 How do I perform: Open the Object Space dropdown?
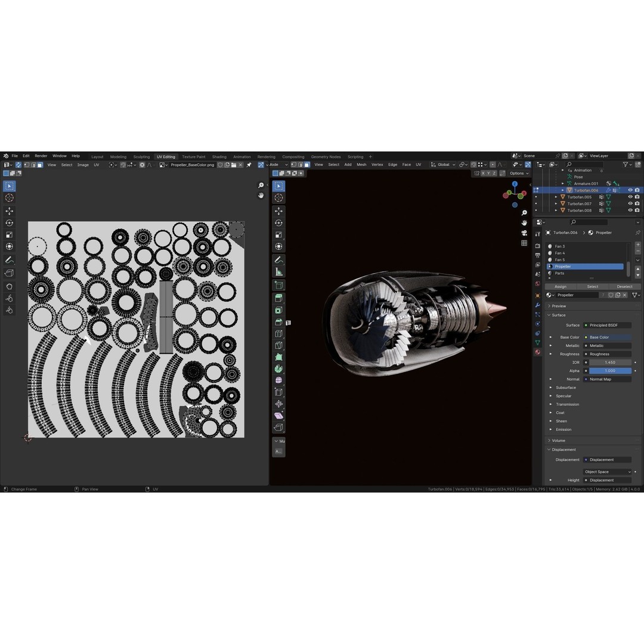[607, 472]
